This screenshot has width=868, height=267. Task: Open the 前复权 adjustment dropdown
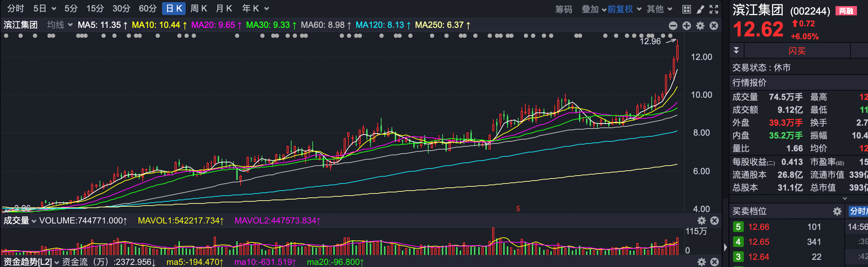coord(624,9)
